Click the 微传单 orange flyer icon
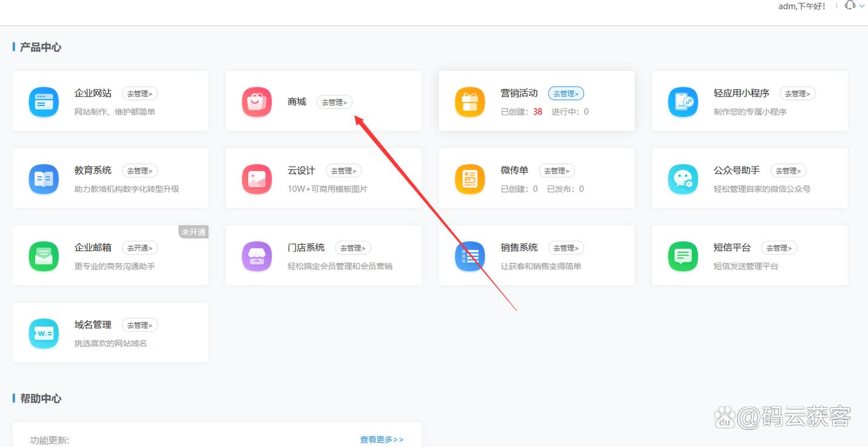The height and width of the screenshot is (447, 868). [x=470, y=179]
